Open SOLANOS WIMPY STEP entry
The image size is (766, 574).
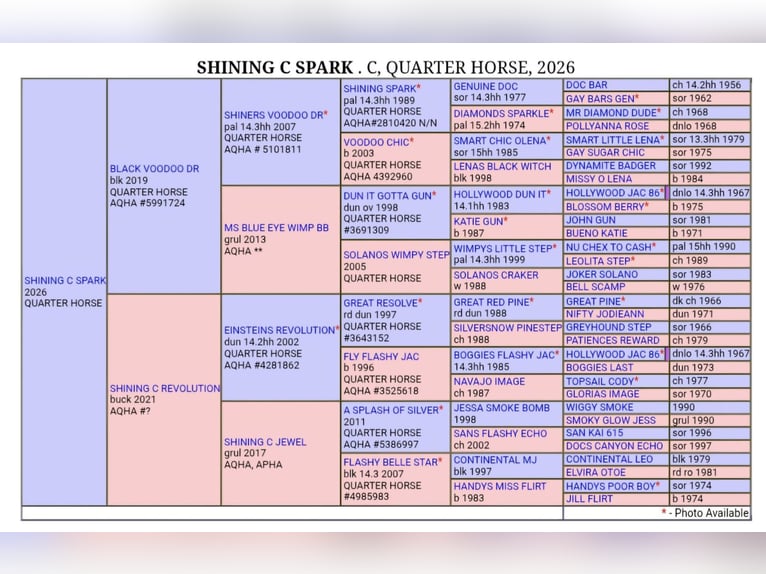point(396,255)
